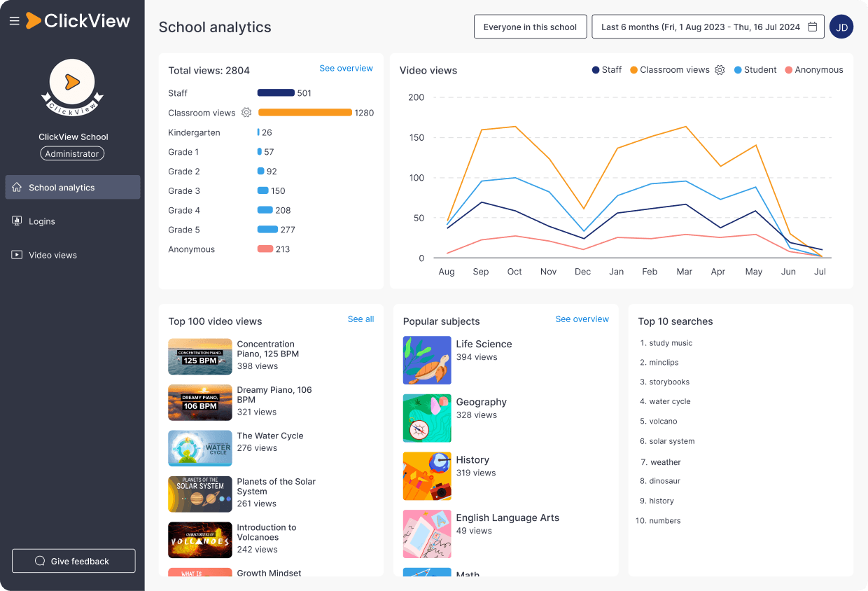Open Life Science subject image
Screen dimensions: 868x591
(427, 360)
